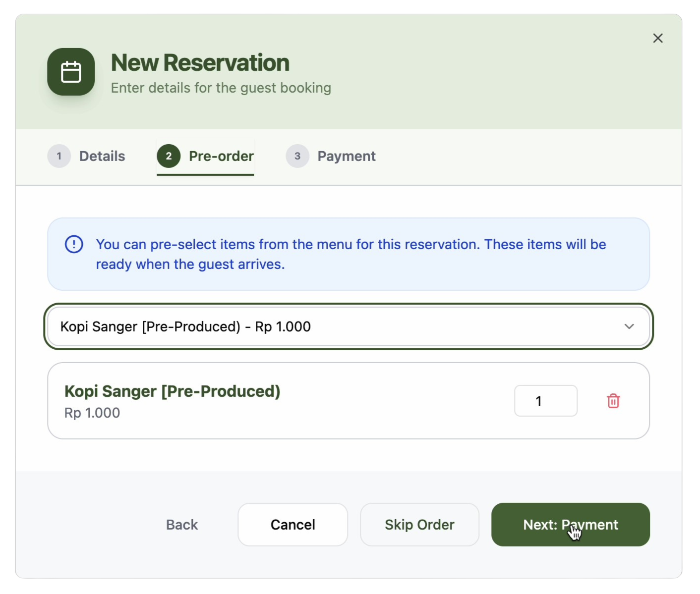This screenshot has width=700, height=594.
Task: Focus the Kopi Sanger quantity field
Action: 545,401
